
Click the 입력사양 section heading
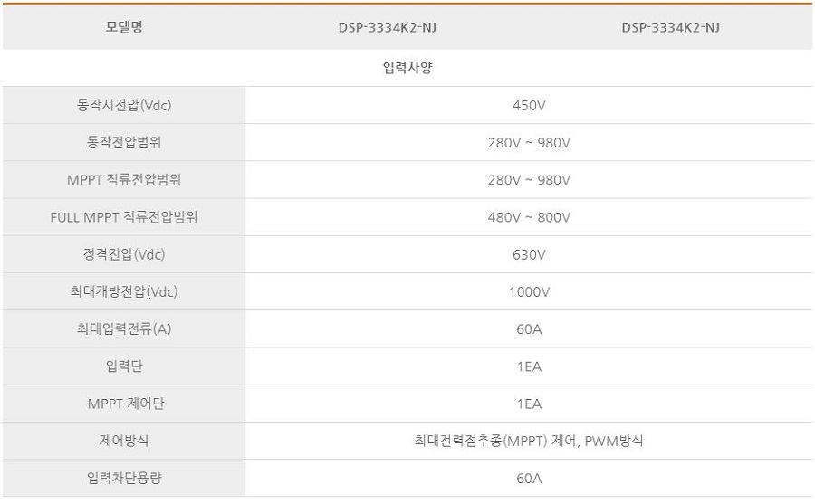(x=407, y=68)
